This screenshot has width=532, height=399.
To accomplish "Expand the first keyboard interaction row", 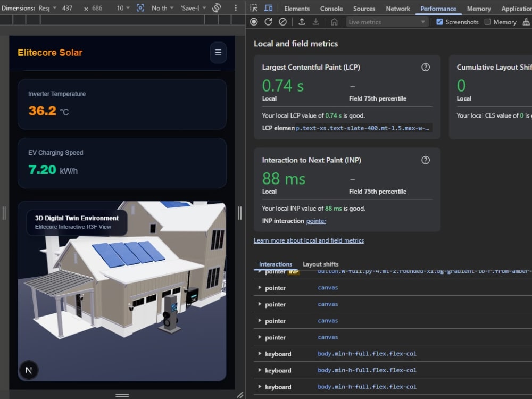I will click(x=260, y=354).
